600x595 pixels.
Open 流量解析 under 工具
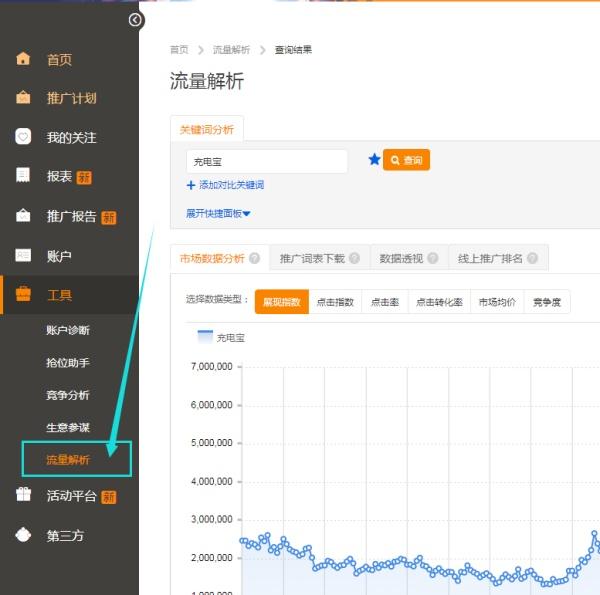click(68, 460)
